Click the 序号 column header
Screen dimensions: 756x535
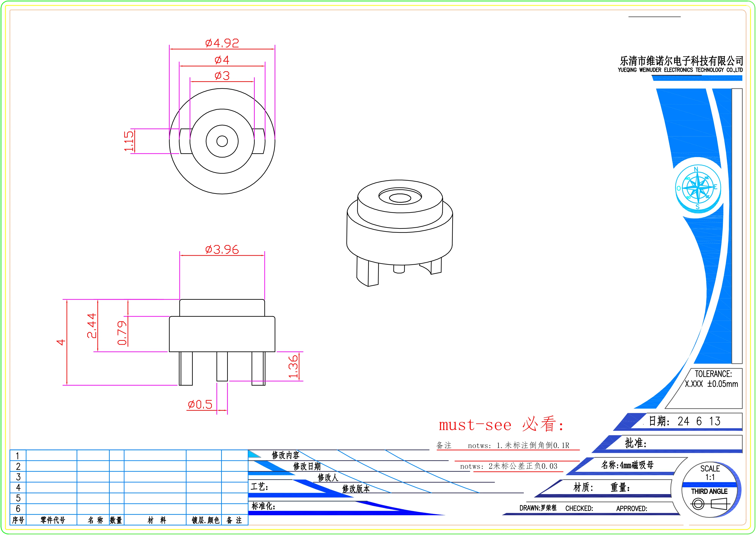pyautogui.click(x=18, y=520)
